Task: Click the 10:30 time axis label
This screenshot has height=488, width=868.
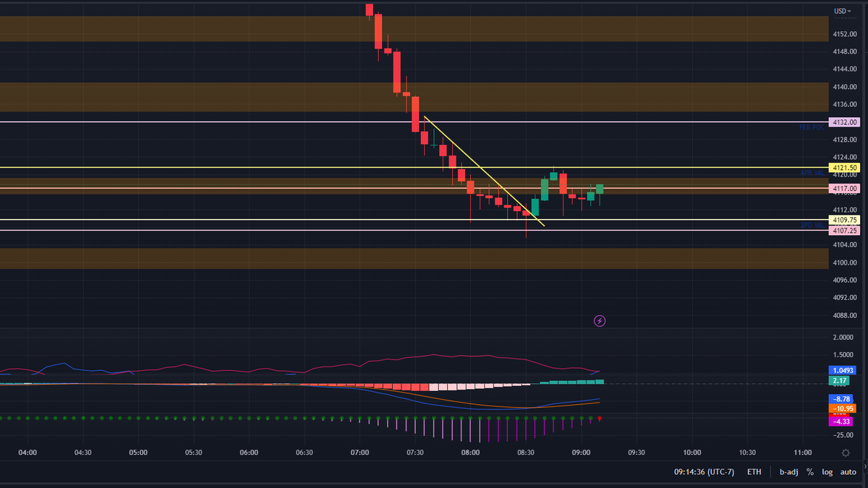Action: tap(747, 453)
